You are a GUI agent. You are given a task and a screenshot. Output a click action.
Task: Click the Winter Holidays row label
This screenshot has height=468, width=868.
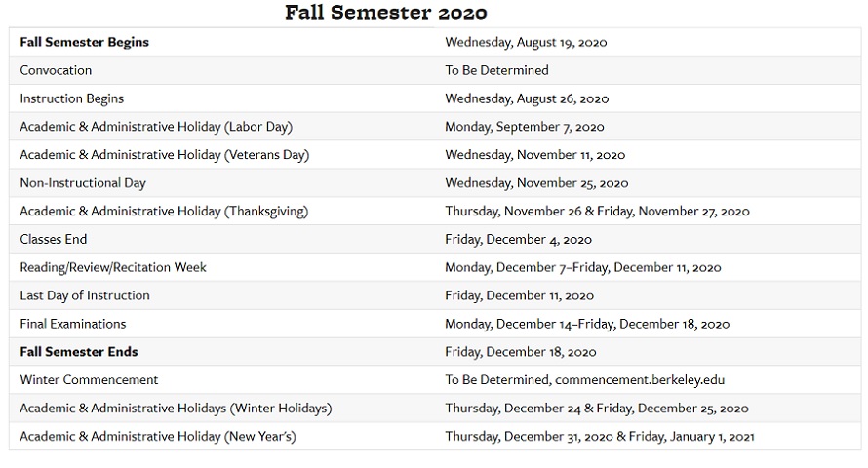point(176,409)
